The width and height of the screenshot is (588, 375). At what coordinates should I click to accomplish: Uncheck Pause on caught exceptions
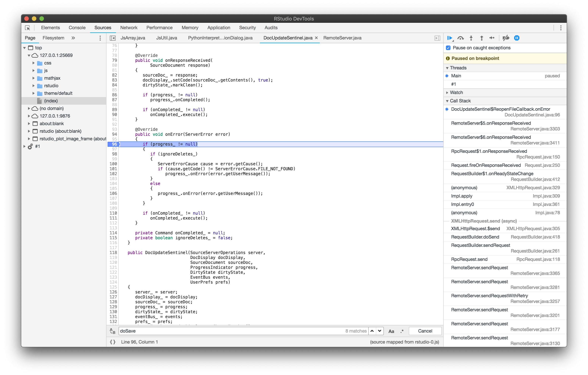(x=448, y=48)
